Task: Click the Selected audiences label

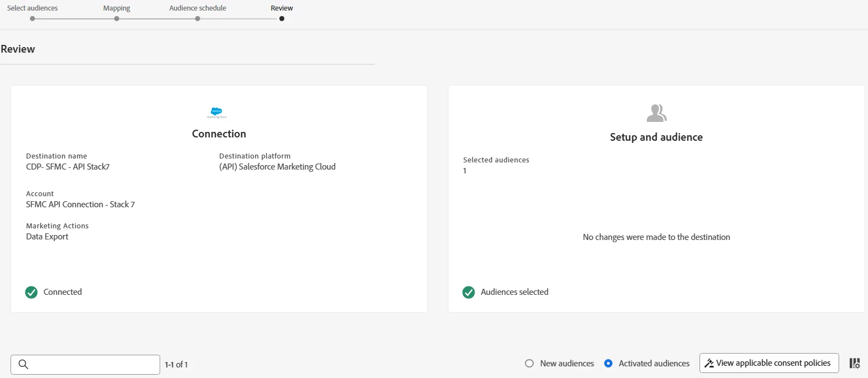Action: pos(496,160)
